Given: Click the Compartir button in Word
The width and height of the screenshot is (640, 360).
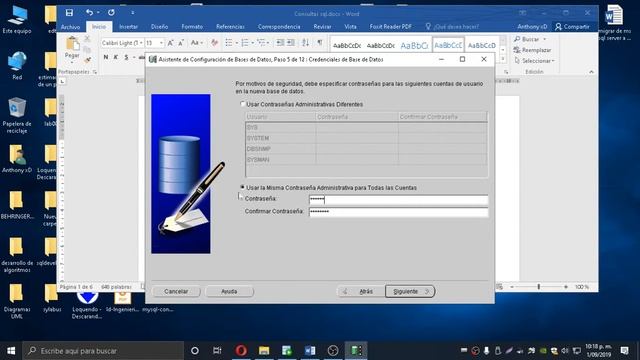Looking at the screenshot, I should 572,27.
